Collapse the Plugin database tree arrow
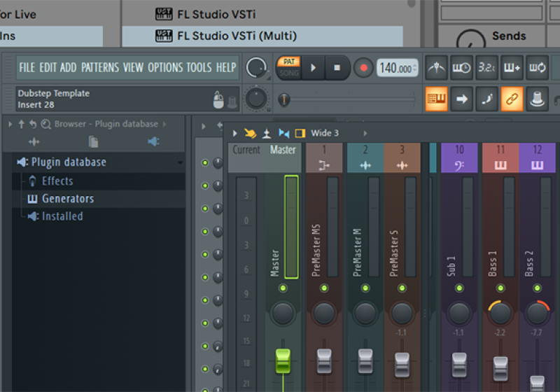Screen dimensions: 560x392 [180, 162]
